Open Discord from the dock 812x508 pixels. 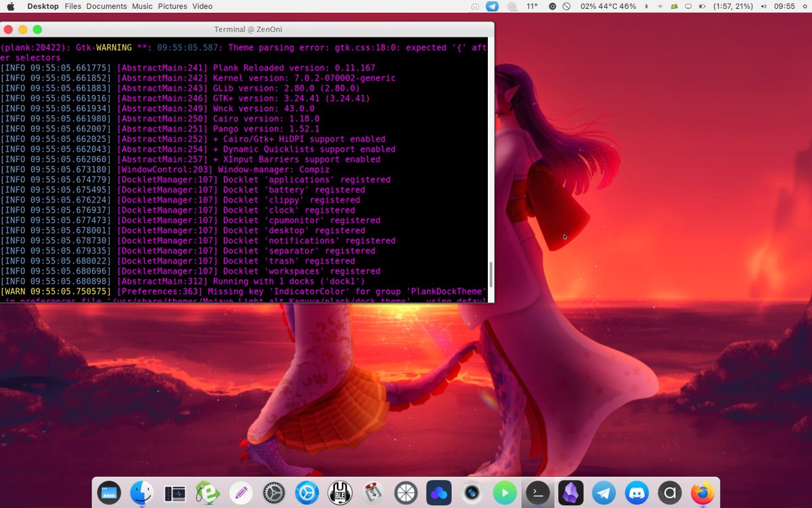click(x=637, y=492)
